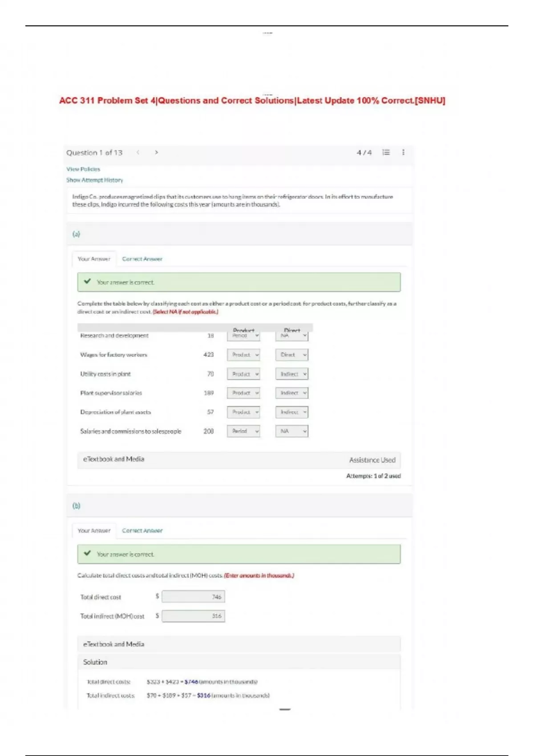The width and height of the screenshot is (534, 756).
Task: Go to the previous question arrow
Action: pyautogui.click(x=138, y=153)
